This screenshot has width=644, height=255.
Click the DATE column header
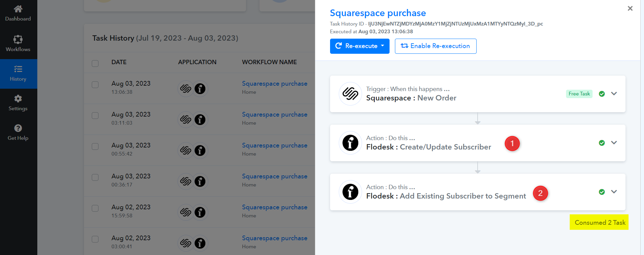click(119, 62)
